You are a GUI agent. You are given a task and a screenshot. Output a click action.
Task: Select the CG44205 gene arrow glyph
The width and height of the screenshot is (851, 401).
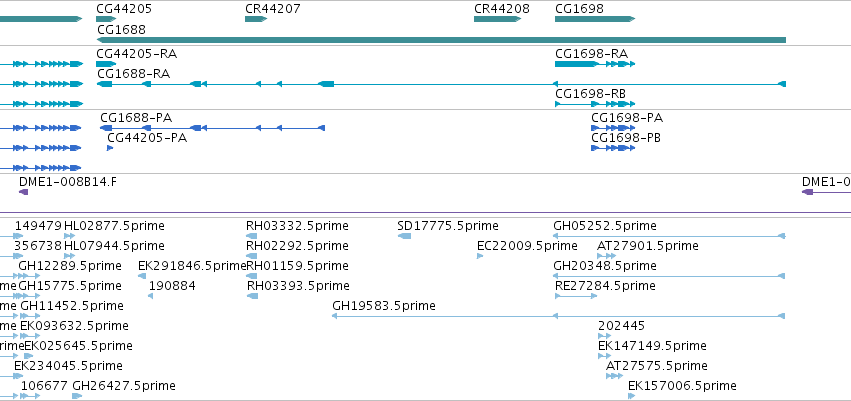(x=106, y=19)
